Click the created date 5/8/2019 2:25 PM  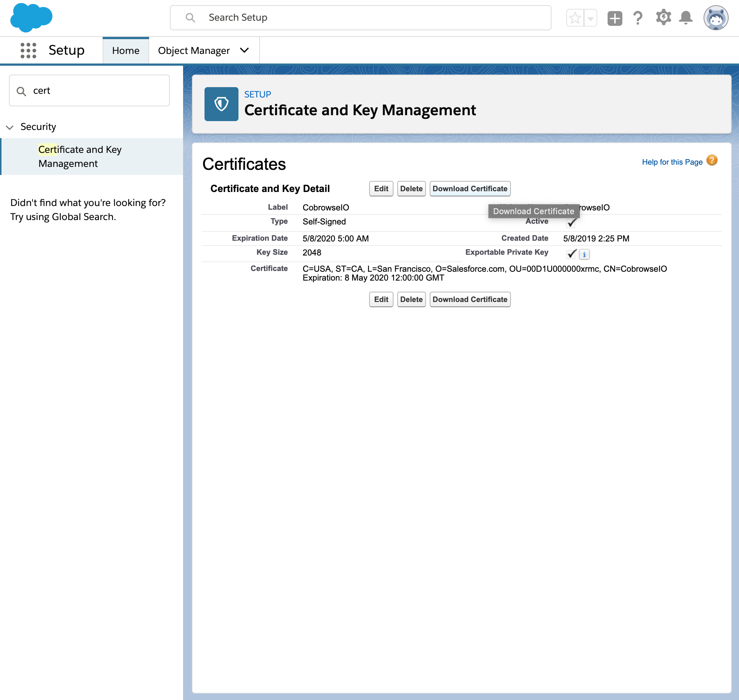596,239
